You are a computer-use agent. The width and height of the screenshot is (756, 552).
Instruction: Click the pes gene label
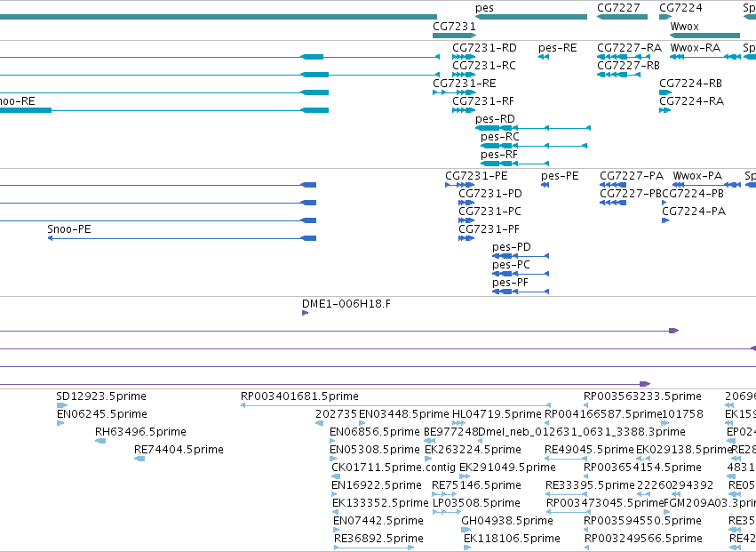484,8
